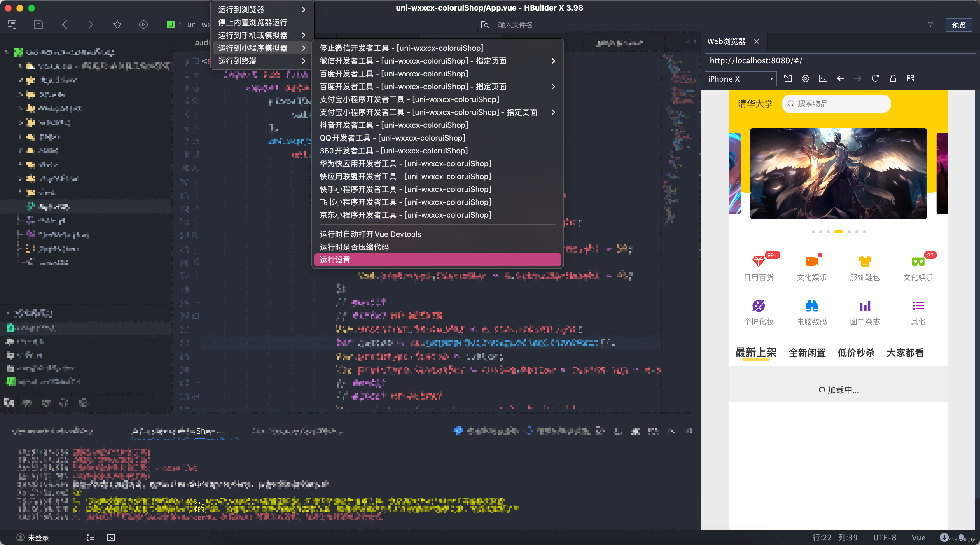Select 京东小程序开发者工具 menu item
980x545 pixels.
(437, 215)
